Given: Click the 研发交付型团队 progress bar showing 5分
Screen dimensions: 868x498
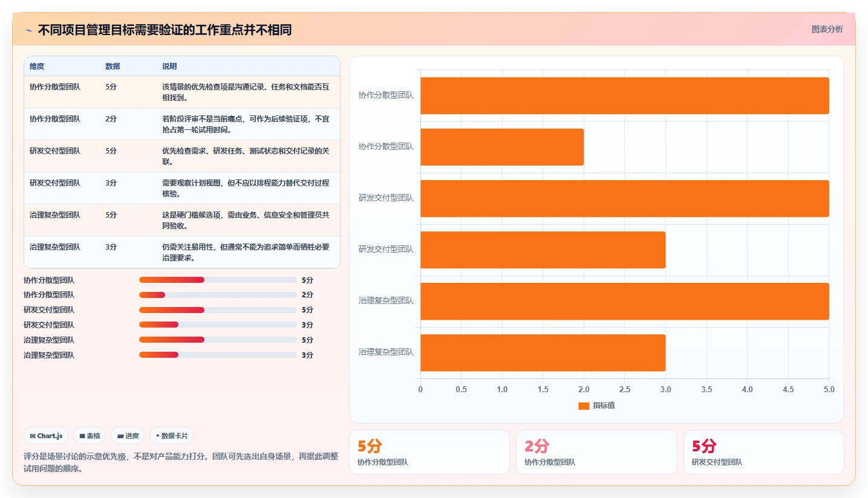Looking at the screenshot, I should (x=218, y=310).
